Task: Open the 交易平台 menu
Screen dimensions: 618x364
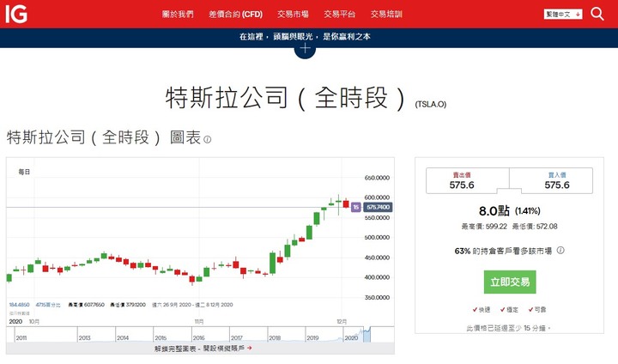Action: coord(339,15)
